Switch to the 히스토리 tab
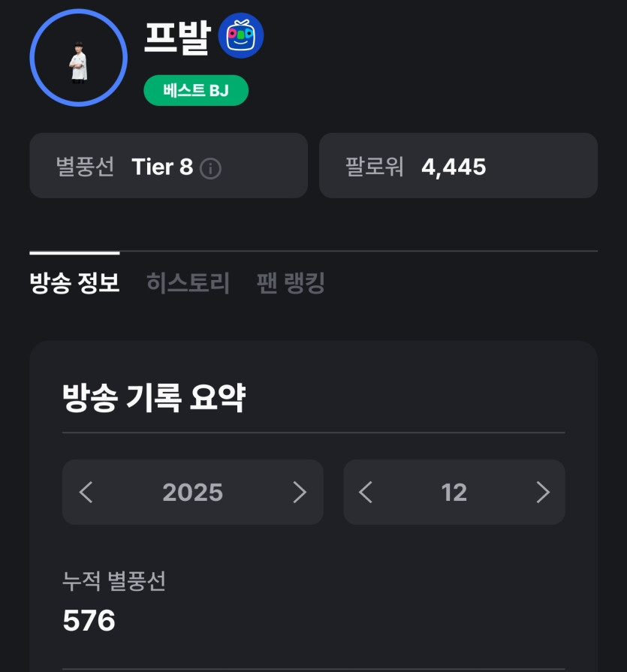The height and width of the screenshot is (672, 627). coord(188,283)
